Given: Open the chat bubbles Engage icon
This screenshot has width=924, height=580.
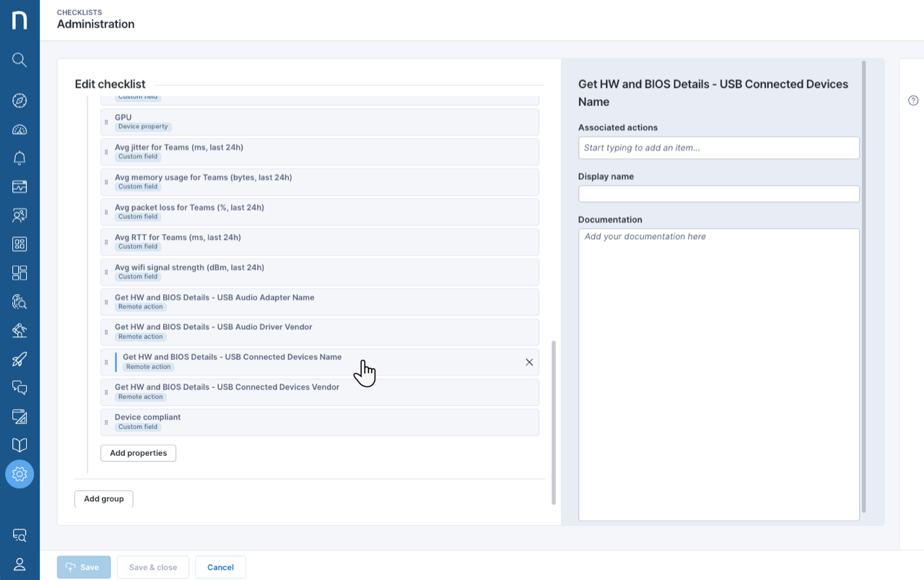Looking at the screenshot, I should click(x=19, y=388).
